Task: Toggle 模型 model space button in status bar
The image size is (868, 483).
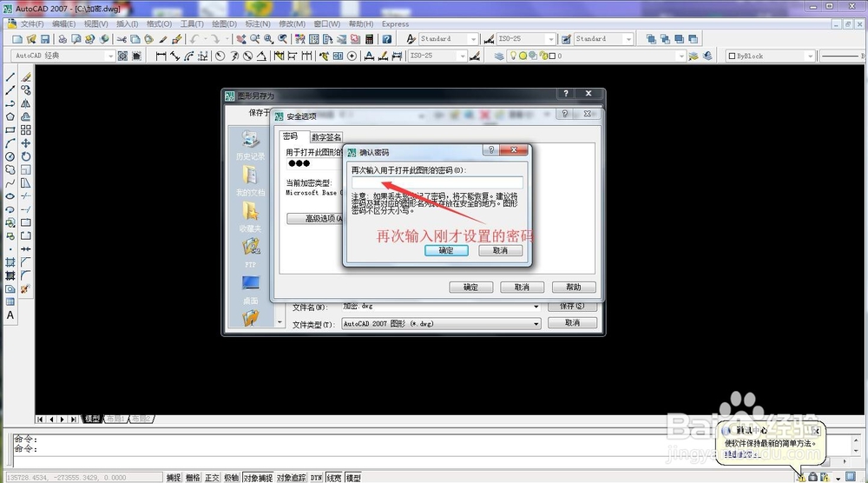Action: point(353,478)
